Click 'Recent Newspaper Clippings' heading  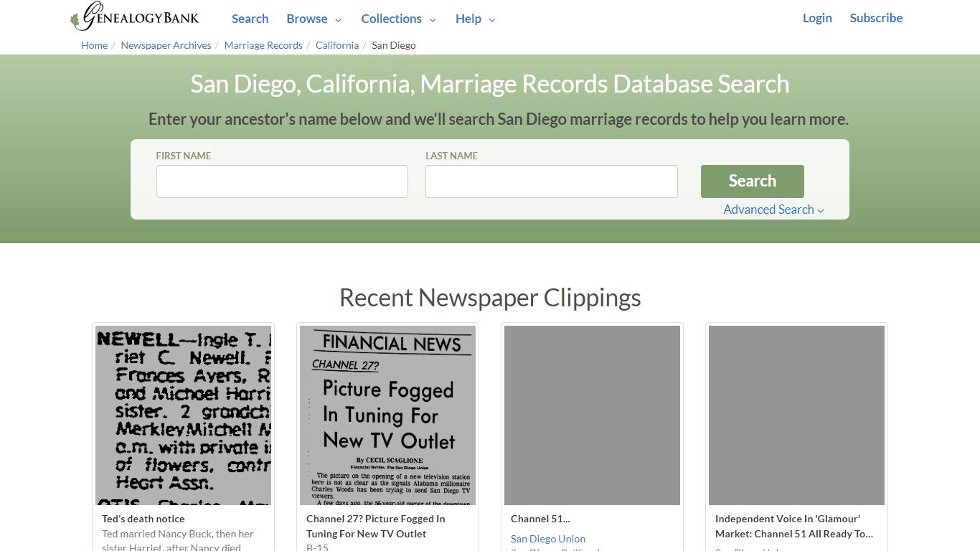click(x=490, y=297)
